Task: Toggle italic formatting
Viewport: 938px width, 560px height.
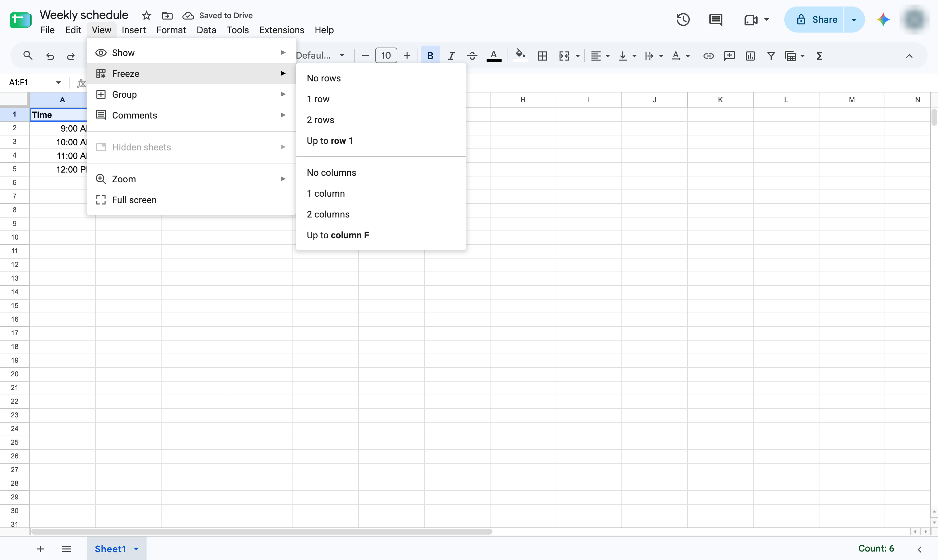Action: 451,56
